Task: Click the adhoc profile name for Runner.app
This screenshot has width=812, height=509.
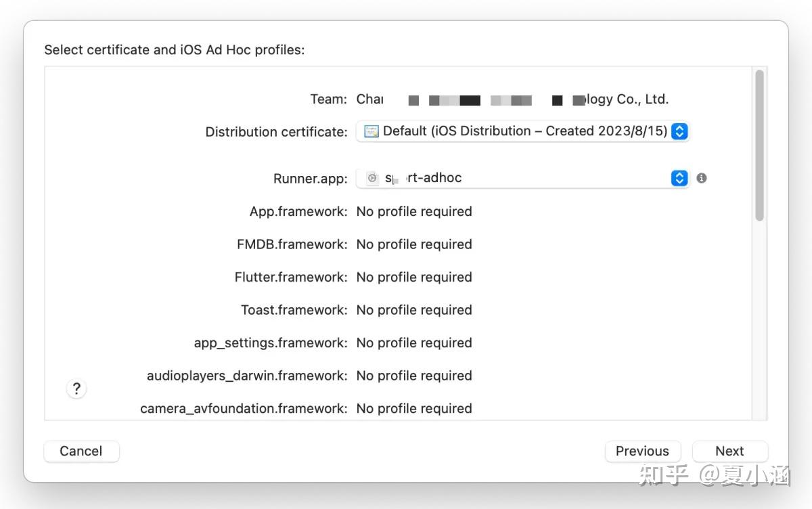Action: click(424, 178)
